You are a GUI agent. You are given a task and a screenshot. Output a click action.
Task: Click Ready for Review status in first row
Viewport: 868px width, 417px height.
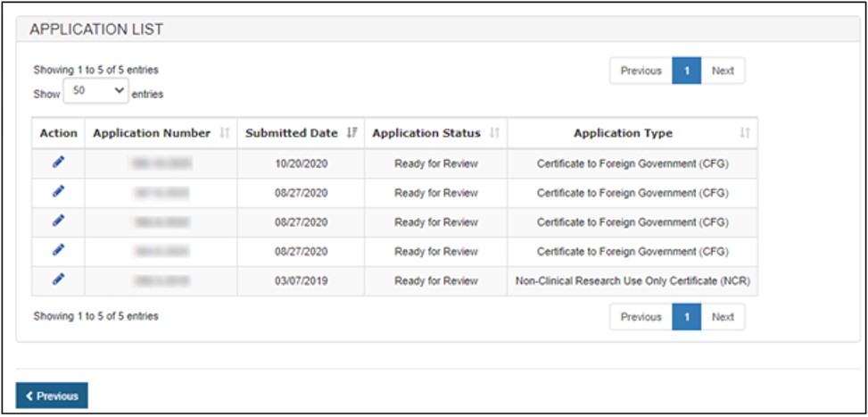(x=435, y=163)
